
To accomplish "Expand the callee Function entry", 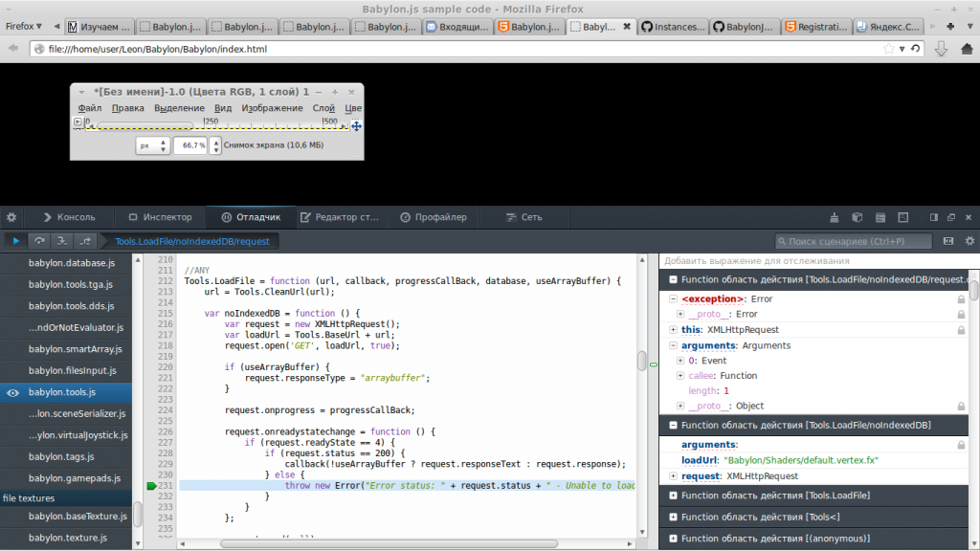I will 680,375.
